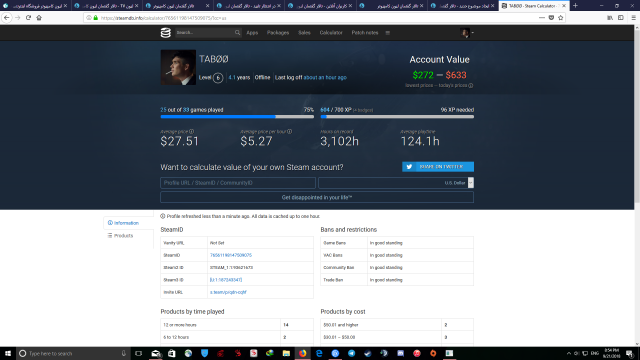Click the '4.1 years' account age link

pos(239,78)
